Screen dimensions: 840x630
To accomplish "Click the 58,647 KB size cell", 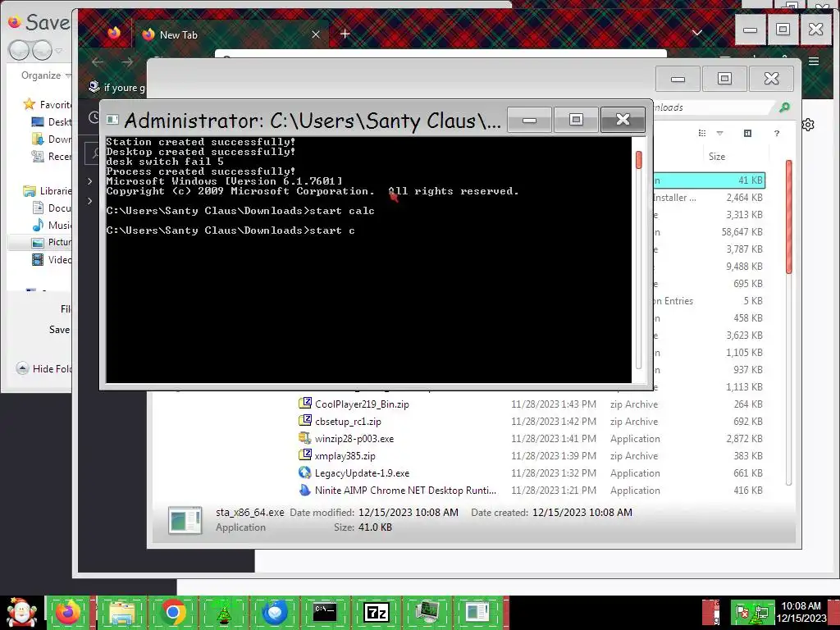I will pos(742,232).
